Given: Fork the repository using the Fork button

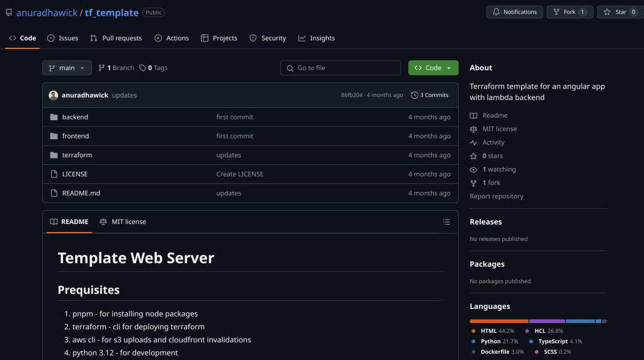Looking at the screenshot, I should pos(570,12).
